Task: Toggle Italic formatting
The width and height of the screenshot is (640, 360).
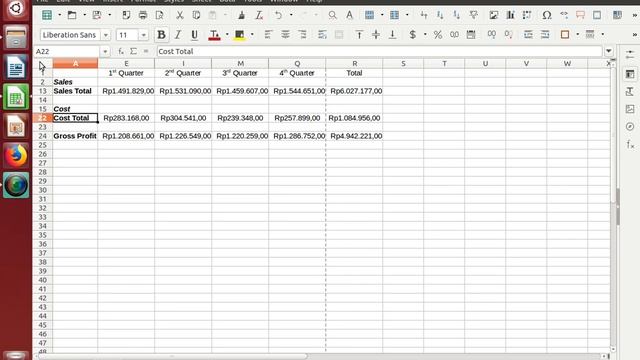Action: pos(178,35)
